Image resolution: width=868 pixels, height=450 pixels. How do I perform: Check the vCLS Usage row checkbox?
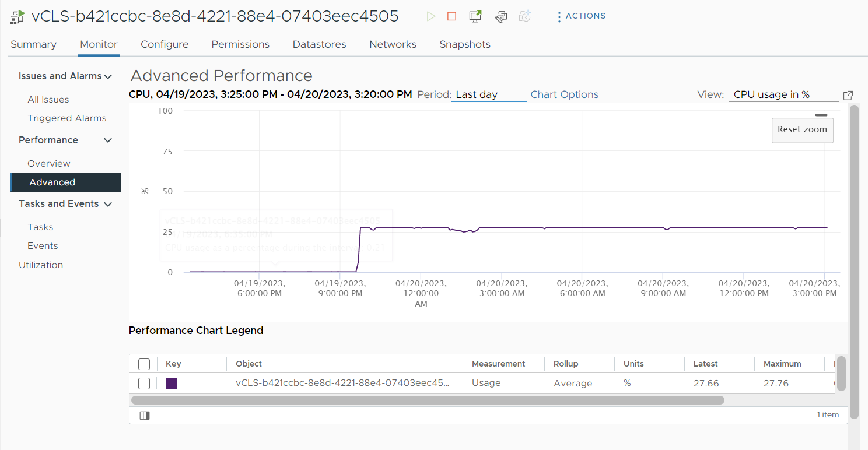point(144,384)
